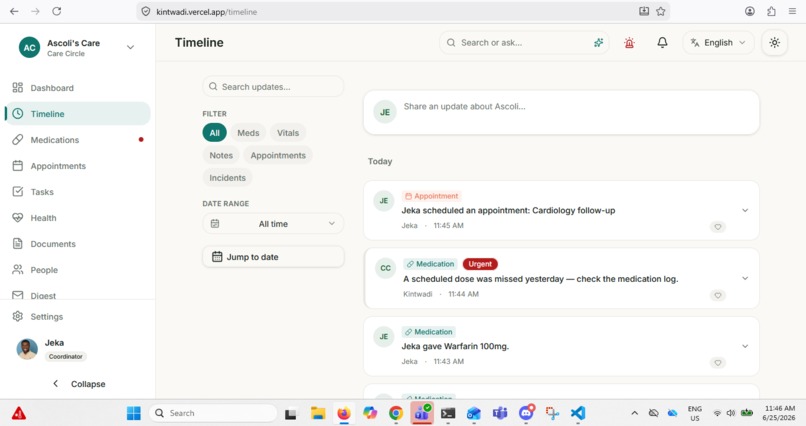Screen dimensions: 806x426
Task: Click the Urgent badge
Action: click(x=480, y=264)
